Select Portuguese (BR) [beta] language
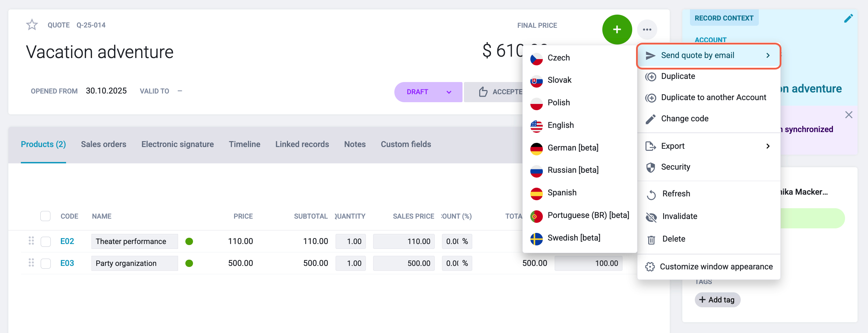868x333 pixels. click(x=580, y=216)
